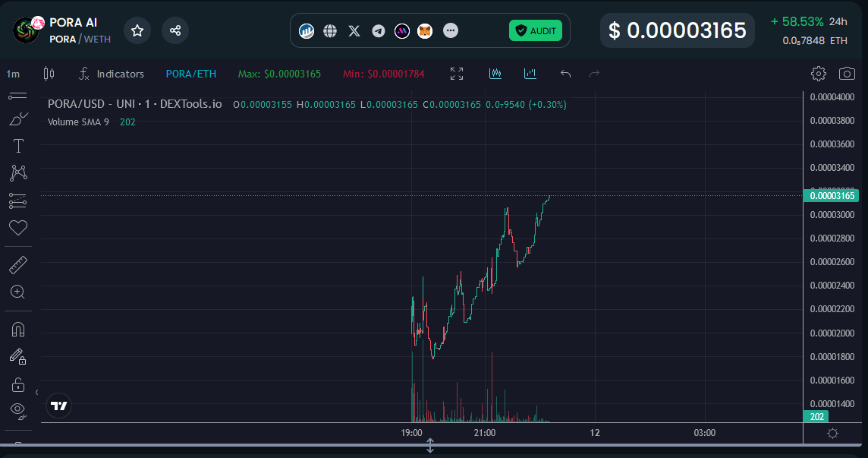Screen dimensions: 868x458
Task: Click the TradingView logo
Action: pyautogui.click(x=58, y=406)
